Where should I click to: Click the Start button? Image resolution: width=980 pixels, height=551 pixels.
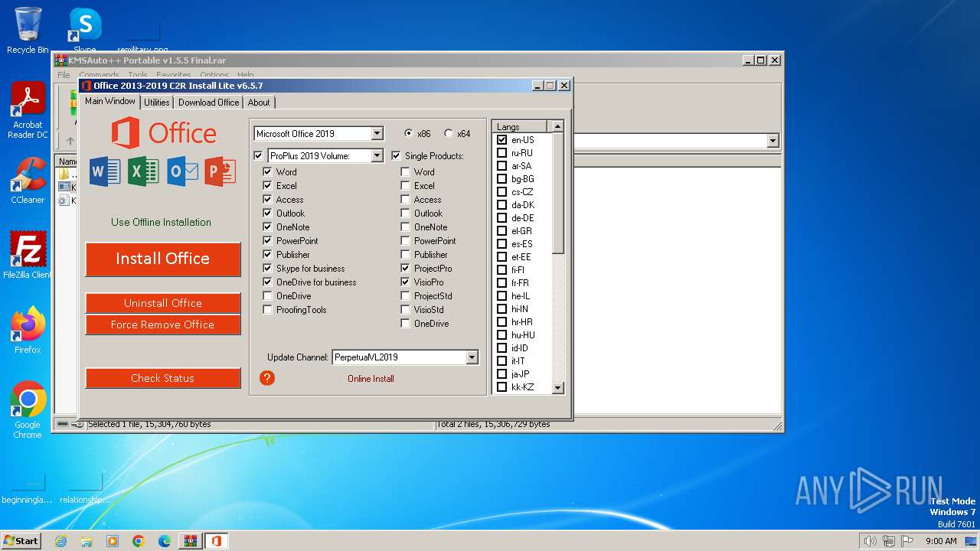point(21,540)
